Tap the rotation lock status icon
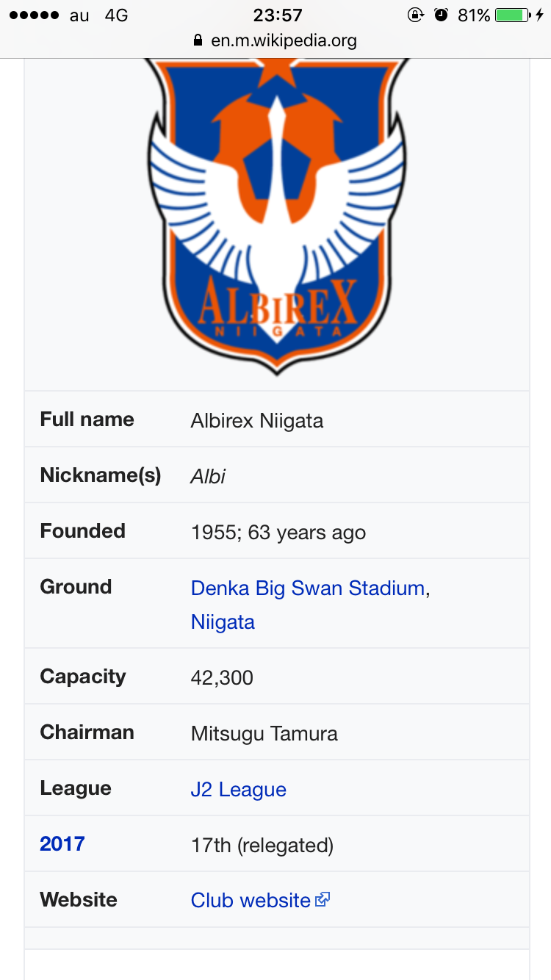Viewport: 551px width, 980px height. tap(416, 15)
